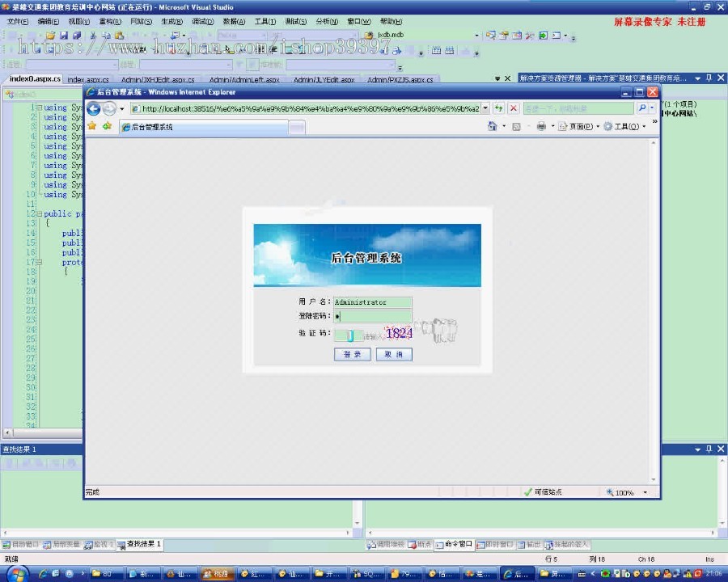Click the IE page vertical scrollbar
728x582 pixels.
[654, 311]
